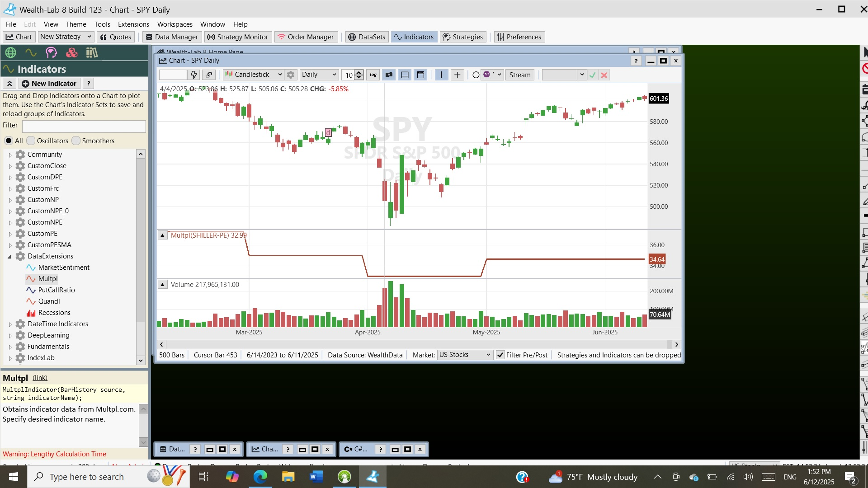This screenshot has height=488, width=868.
Task: Collapse the Multpl indicator pane triangle
Action: [162, 235]
